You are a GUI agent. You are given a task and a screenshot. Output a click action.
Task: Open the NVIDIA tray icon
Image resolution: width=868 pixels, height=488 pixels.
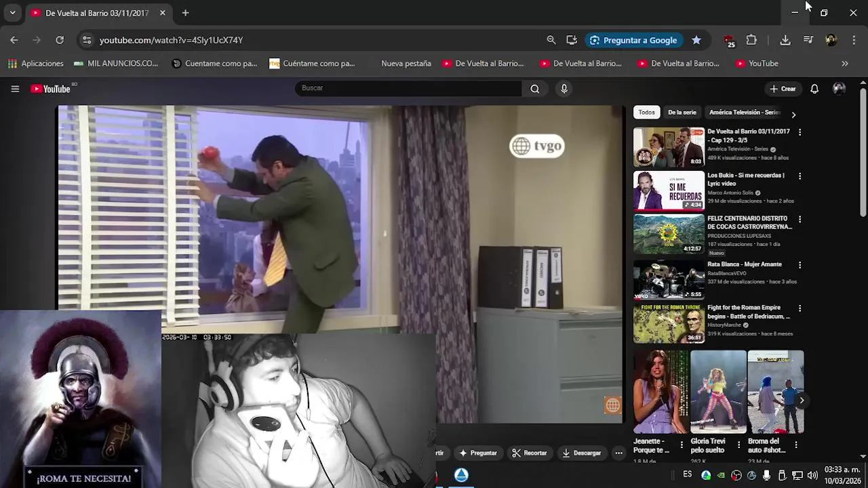point(721,476)
